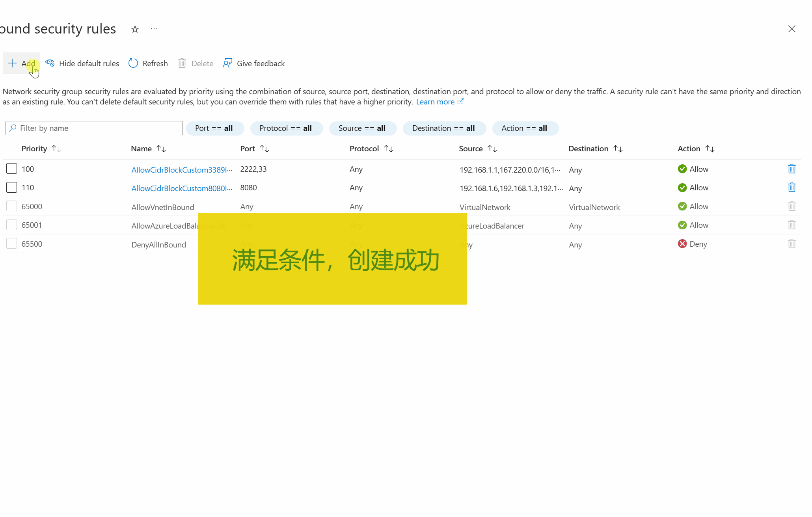Open the Action filter dropdown
Image resolution: width=812 pixels, height=517 pixels.
point(523,128)
